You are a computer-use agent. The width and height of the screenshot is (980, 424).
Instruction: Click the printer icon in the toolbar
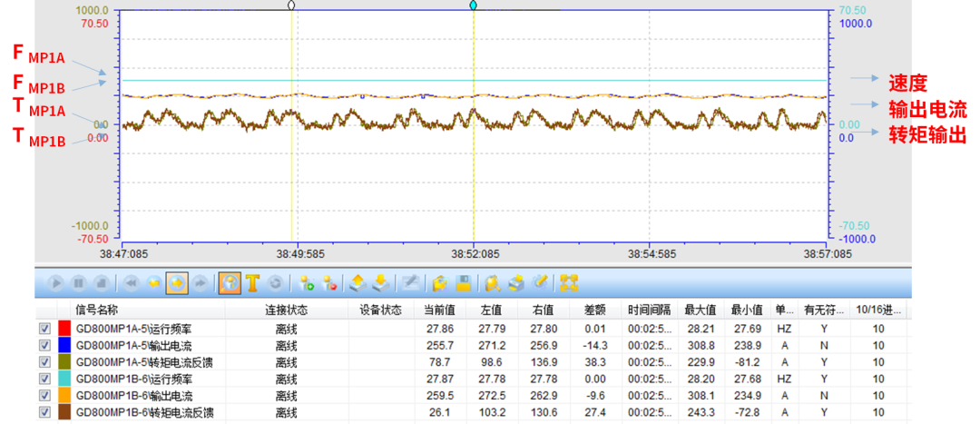(x=516, y=282)
